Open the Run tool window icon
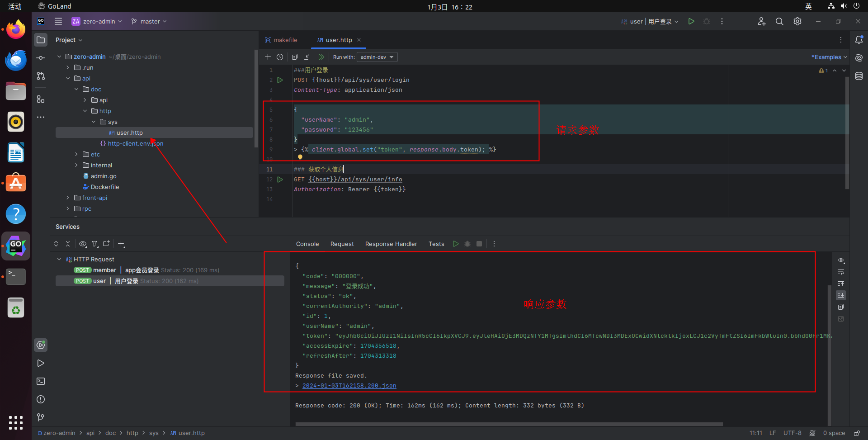Image resolution: width=868 pixels, height=440 pixels. [41, 363]
